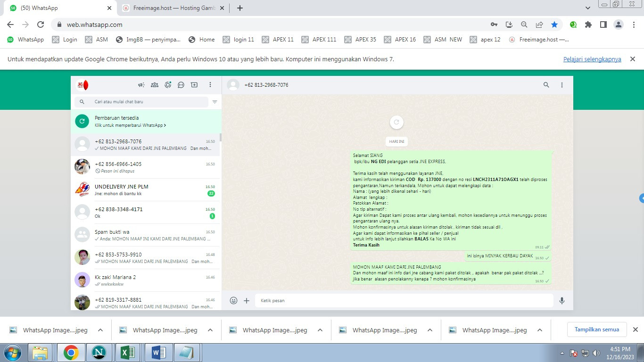Start voice message with microphone icon
644x362 pixels.
tap(561, 300)
